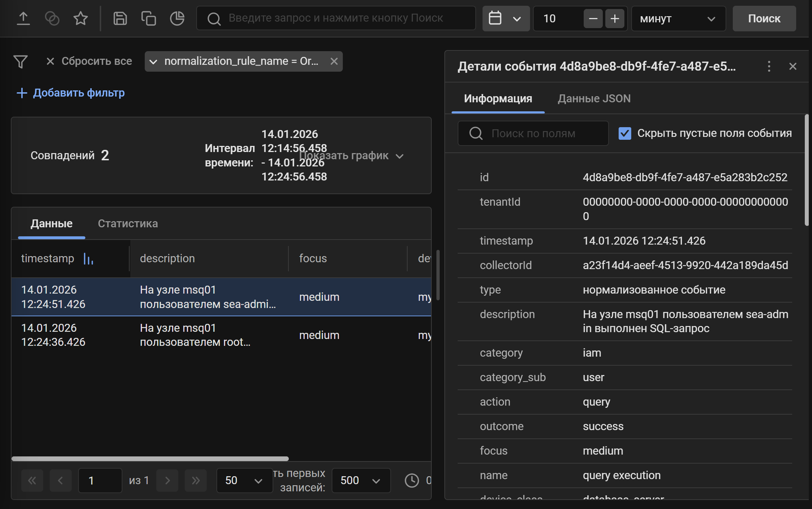Open the Статистика tab
This screenshot has height=509, width=812.
pyautogui.click(x=128, y=223)
